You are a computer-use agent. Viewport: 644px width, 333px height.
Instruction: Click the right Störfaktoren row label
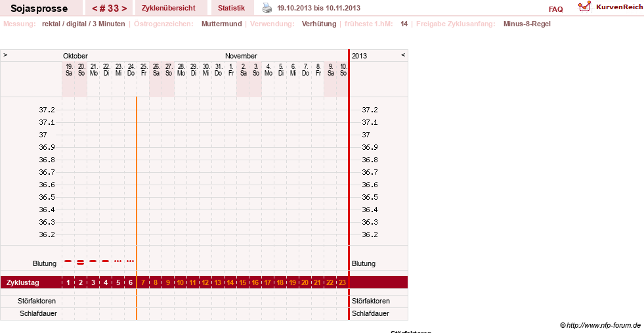371,301
